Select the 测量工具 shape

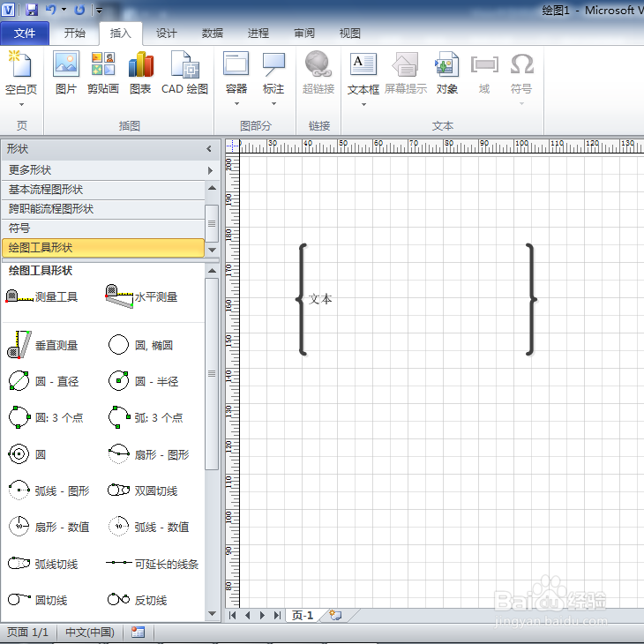point(41,296)
